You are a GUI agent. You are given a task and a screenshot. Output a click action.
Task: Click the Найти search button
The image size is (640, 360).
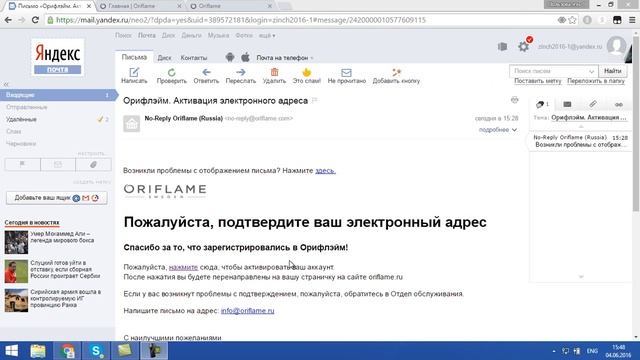(x=613, y=71)
